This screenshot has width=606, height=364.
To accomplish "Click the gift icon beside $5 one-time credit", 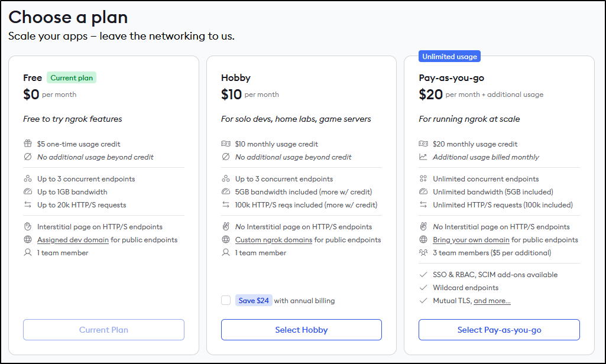I will click(x=28, y=144).
